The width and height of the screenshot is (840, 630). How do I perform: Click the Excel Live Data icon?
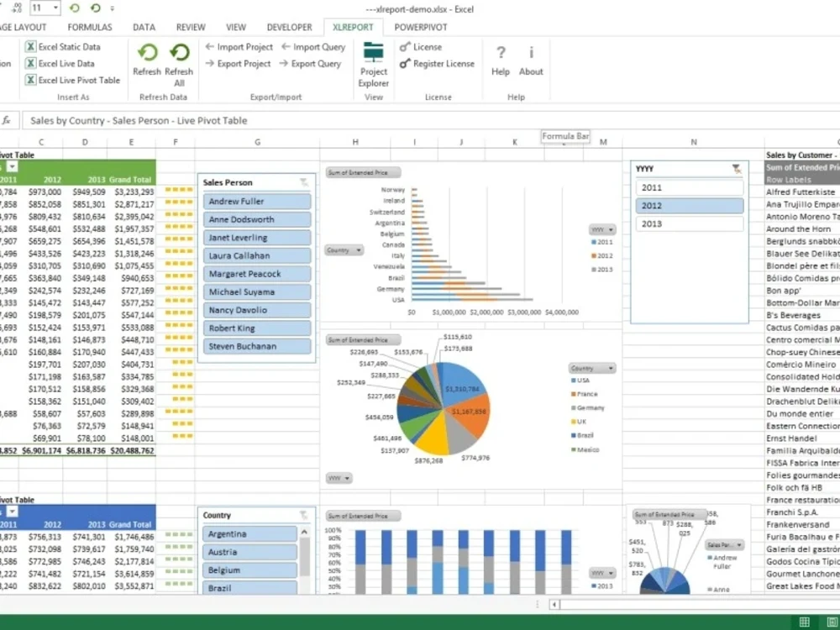point(31,64)
